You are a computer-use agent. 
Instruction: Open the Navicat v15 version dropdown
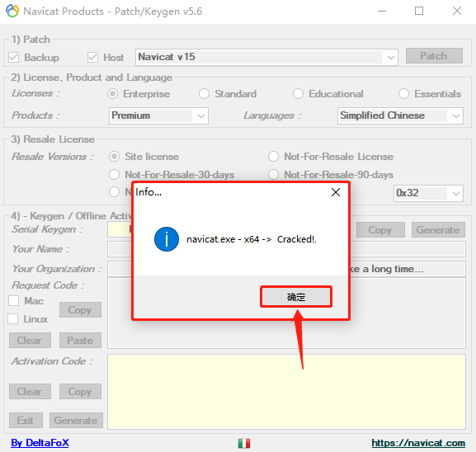pos(266,57)
